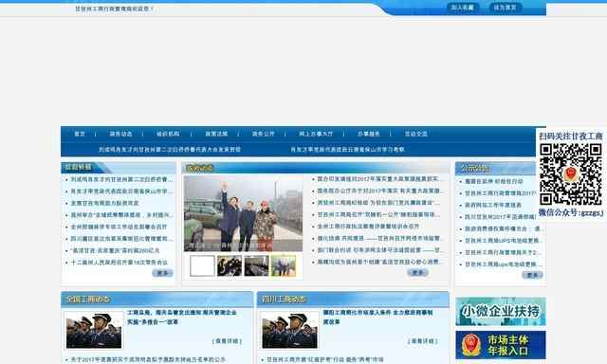607x364 pixels.
Task: Click the officers photo in the 全国工商动态 panel
Action: (x=94, y=330)
